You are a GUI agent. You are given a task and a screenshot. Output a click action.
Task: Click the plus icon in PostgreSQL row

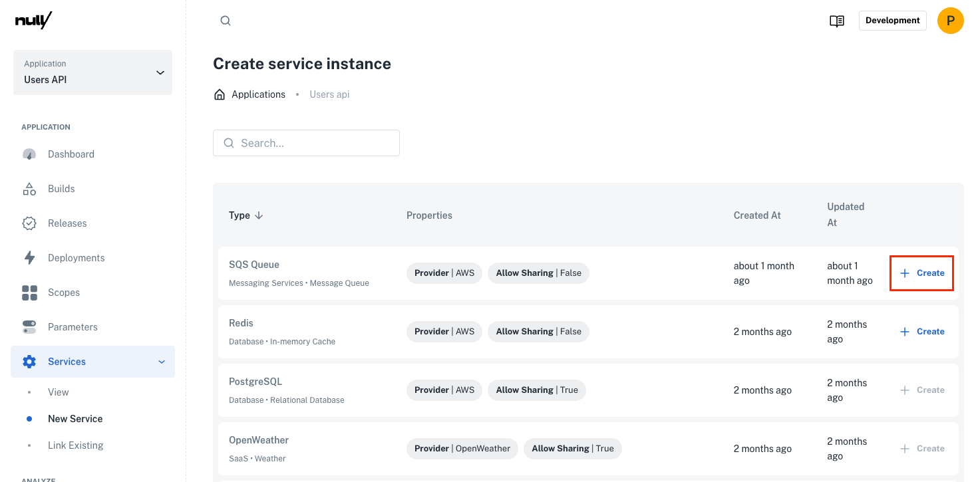tap(905, 390)
